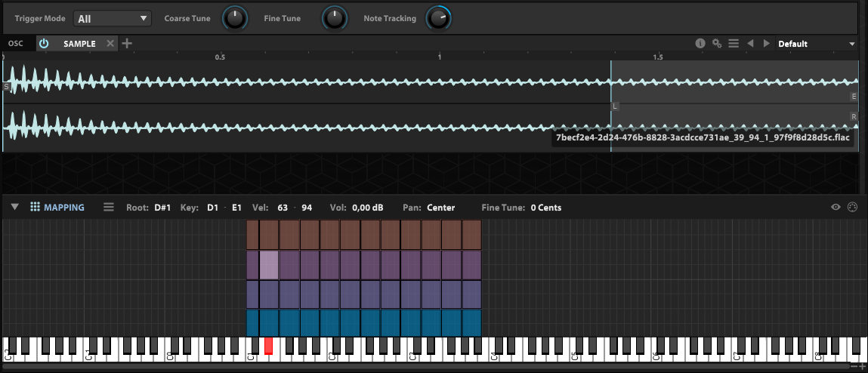Click the horizontal keyboard scrollbar
Image resolution: width=868 pixels, height=373 pixels.
425,366
